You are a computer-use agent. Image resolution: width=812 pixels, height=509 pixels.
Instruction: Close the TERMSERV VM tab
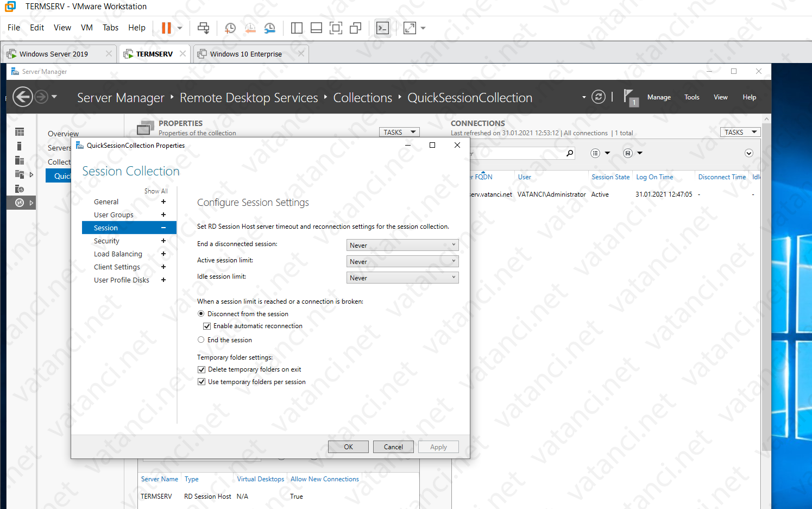pyautogui.click(x=182, y=54)
